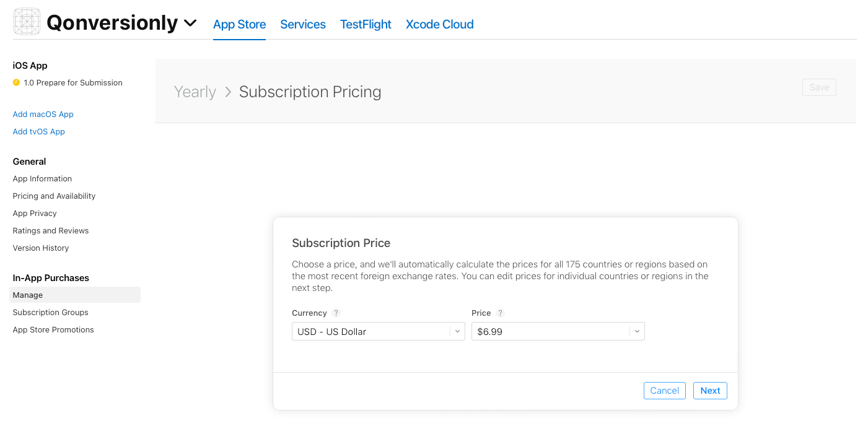Open the Price help question mark icon

[x=501, y=313]
